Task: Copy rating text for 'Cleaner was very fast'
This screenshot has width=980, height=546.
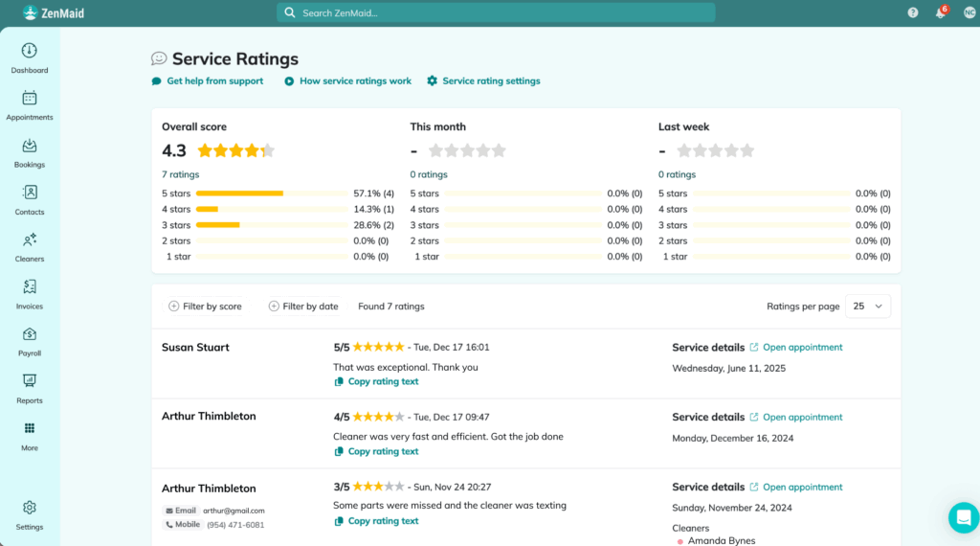Action: click(x=383, y=451)
